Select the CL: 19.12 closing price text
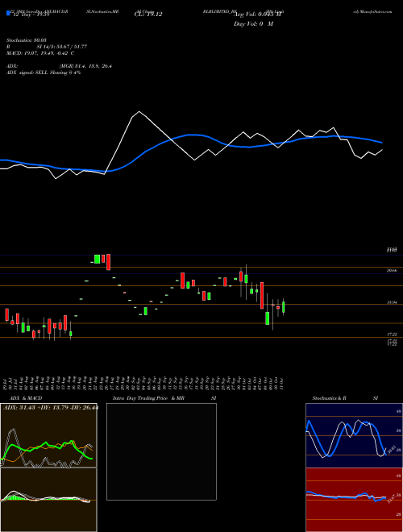 pyautogui.click(x=148, y=15)
